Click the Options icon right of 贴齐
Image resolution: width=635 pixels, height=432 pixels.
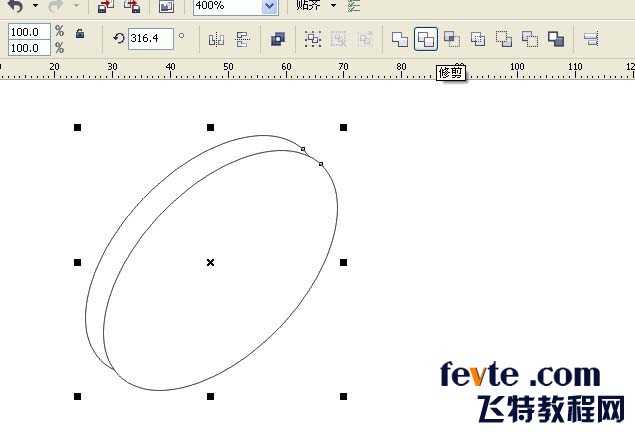click(354, 5)
